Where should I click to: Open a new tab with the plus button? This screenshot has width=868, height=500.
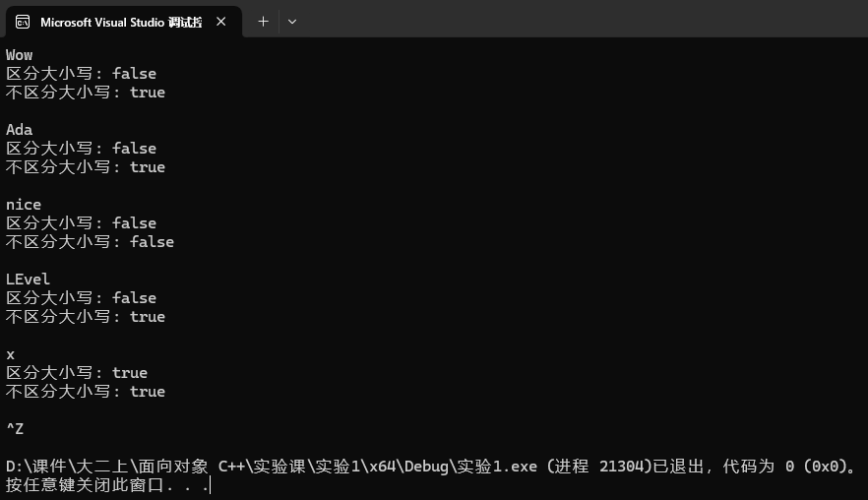pos(263,22)
